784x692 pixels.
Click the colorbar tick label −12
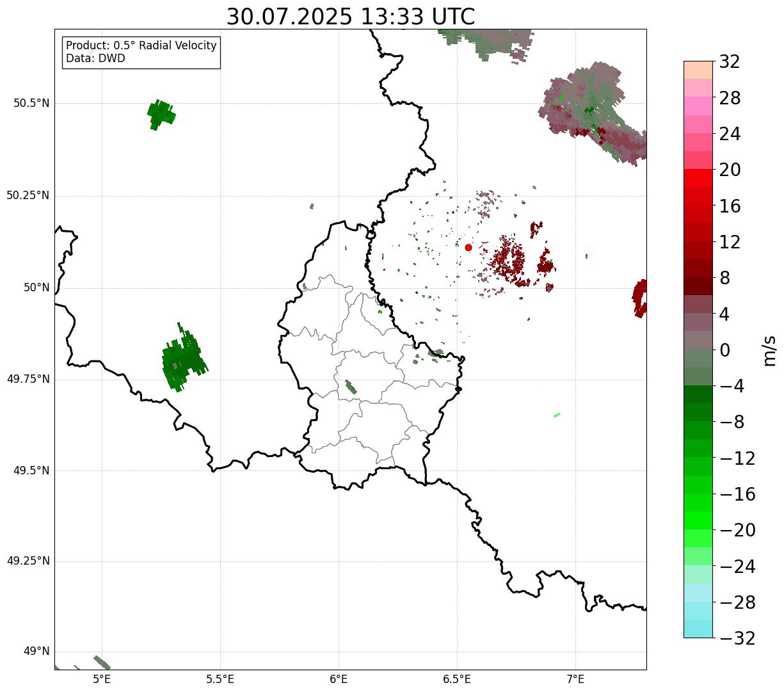tap(737, 458)
